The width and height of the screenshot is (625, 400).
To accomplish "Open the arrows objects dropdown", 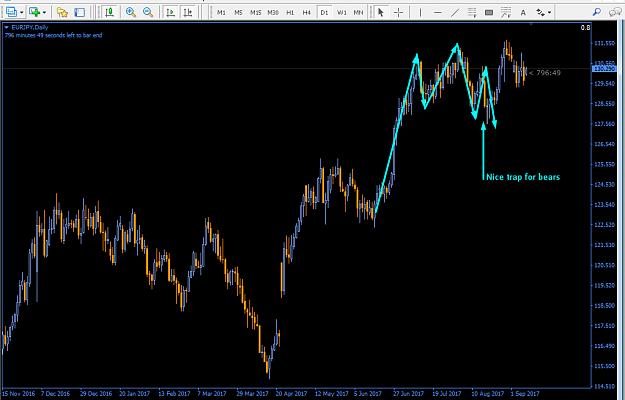I will (x=550, y=13).
